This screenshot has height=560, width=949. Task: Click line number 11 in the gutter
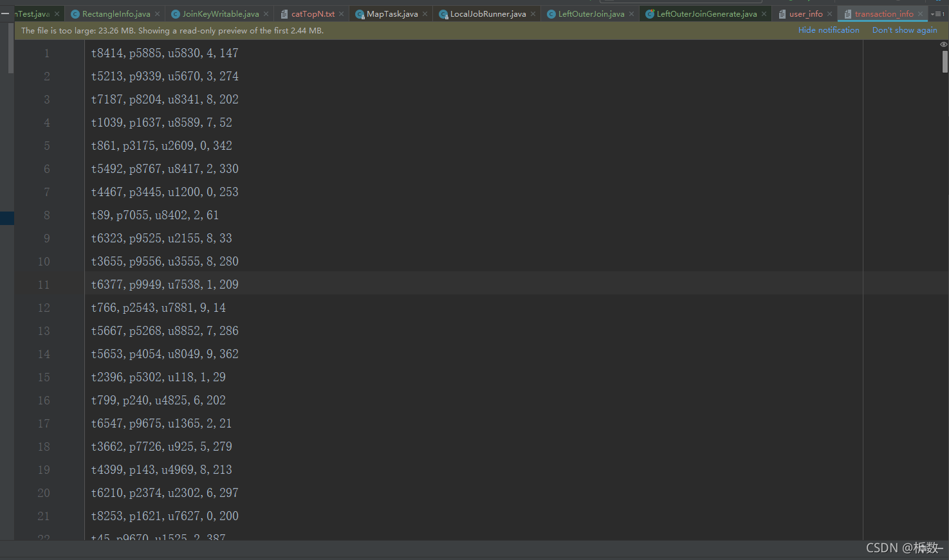point(44,285)
